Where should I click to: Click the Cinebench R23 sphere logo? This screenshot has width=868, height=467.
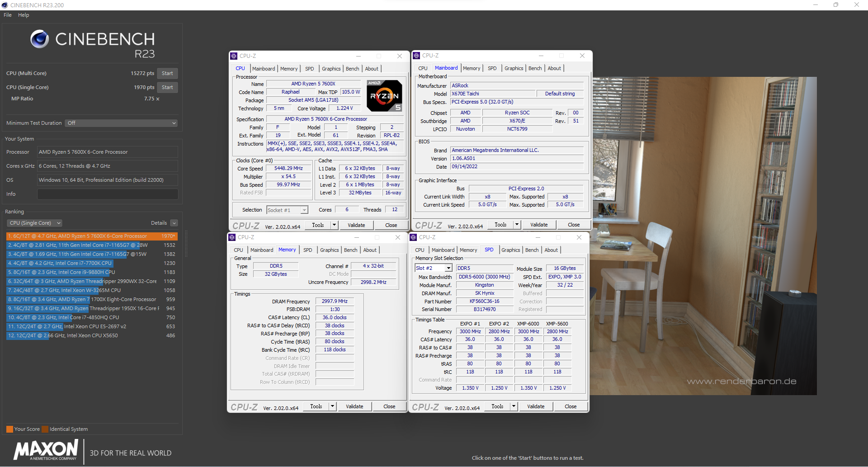39,39
